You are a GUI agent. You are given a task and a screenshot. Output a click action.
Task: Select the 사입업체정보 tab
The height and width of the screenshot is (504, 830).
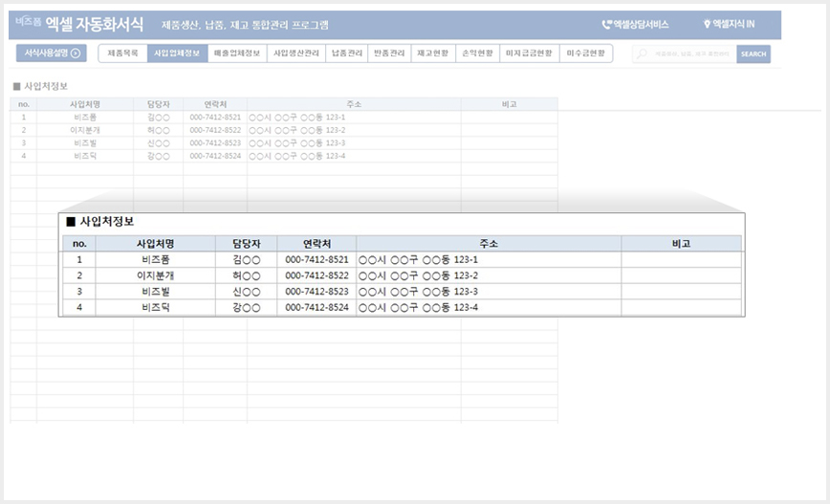177,53
